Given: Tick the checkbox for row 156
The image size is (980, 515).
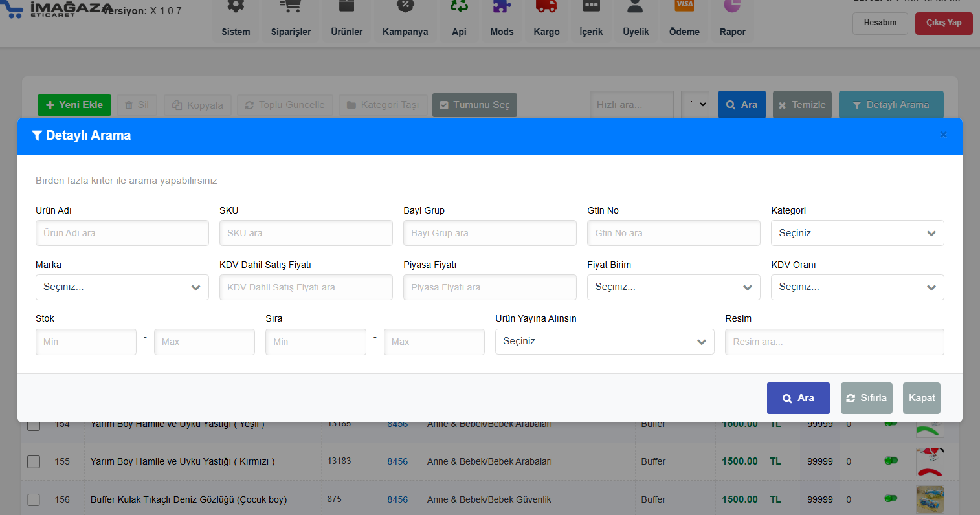Looking at the screenshot, I should tap(34, 499).
